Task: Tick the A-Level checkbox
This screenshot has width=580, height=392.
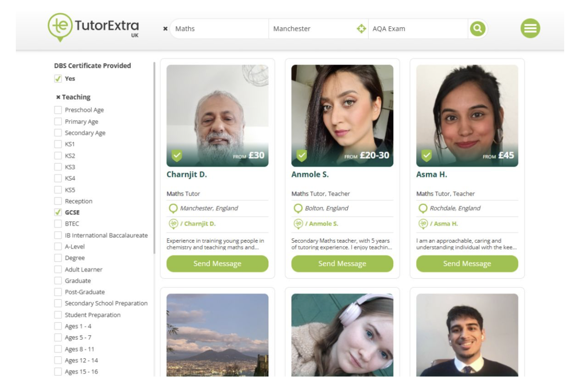Action: point(58,247)
